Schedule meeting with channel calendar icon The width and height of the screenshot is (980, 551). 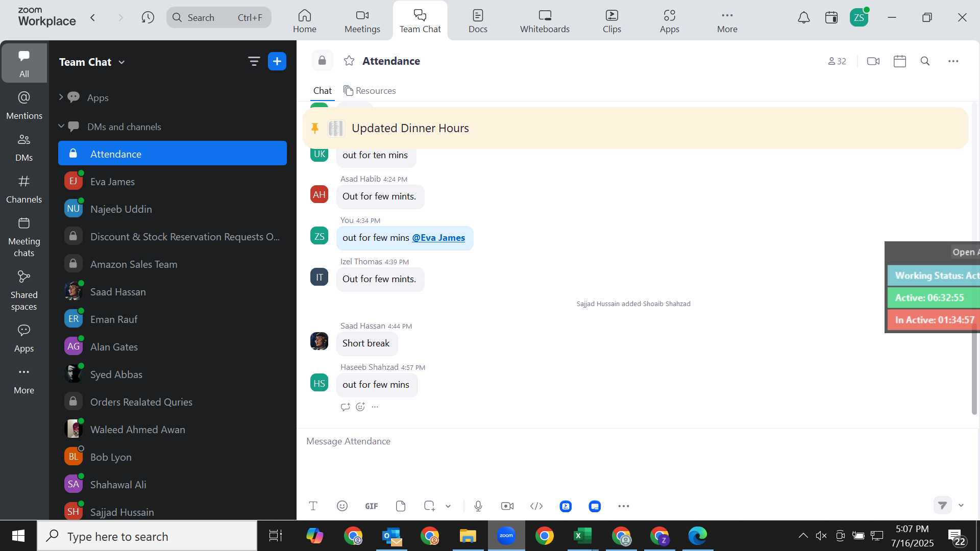(x=900, y=61)
